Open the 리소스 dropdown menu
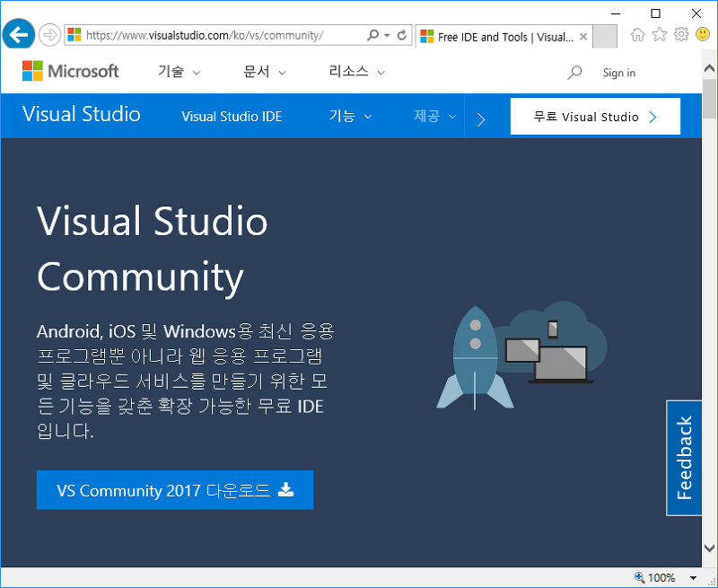Image resolution: width=718 pixels, height=588 pixels. [x=350, y=71]
